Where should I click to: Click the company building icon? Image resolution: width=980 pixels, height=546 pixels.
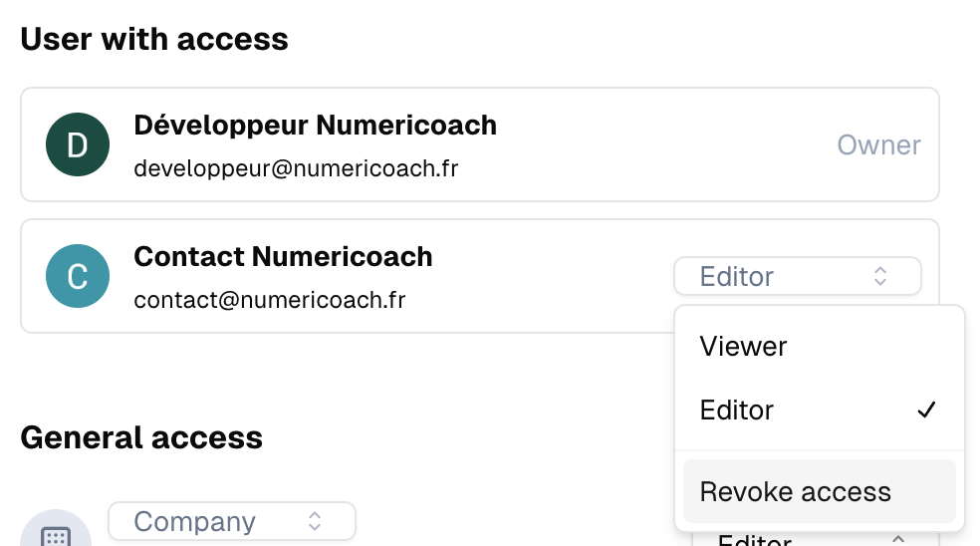56,537
